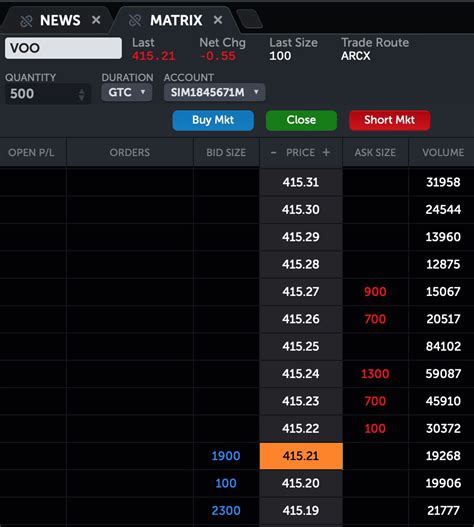The image size is (474, 527).
Task: Adjust quantity using the stepper arrows
Action: click(x=81, y=94)
